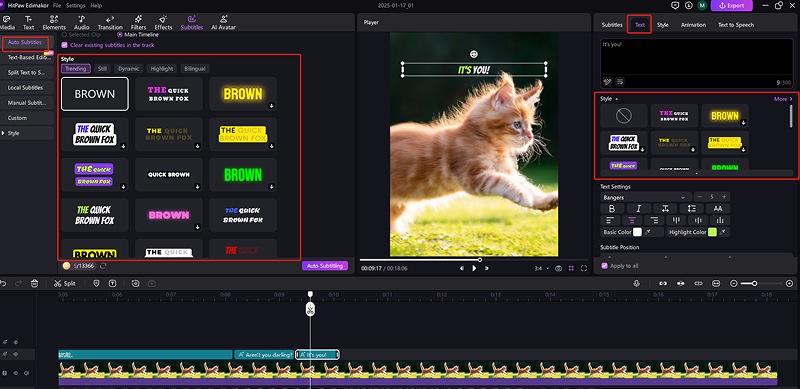
Task: Open the Filters panel
Action: (138, 23)
